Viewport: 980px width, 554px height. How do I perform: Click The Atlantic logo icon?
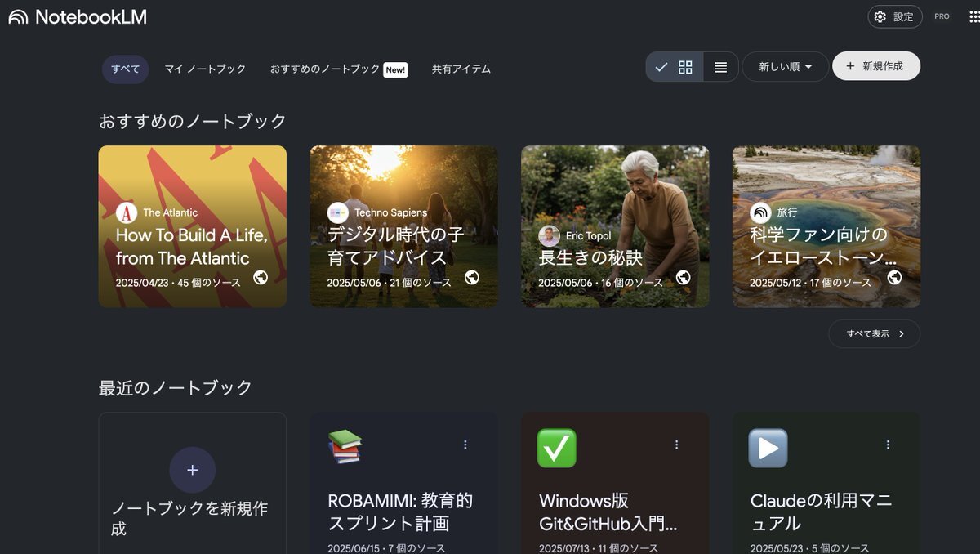pos(127,212)
